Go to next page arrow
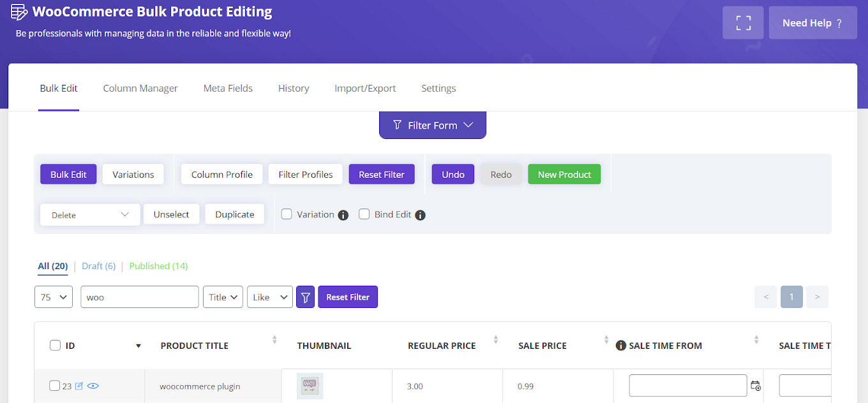This screenshot has height=403, width=868. [817, 297]
